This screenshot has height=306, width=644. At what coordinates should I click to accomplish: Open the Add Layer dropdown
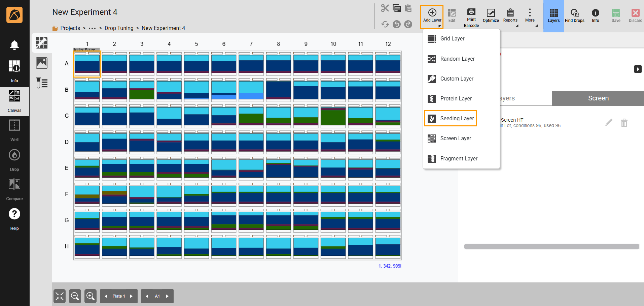432,16
